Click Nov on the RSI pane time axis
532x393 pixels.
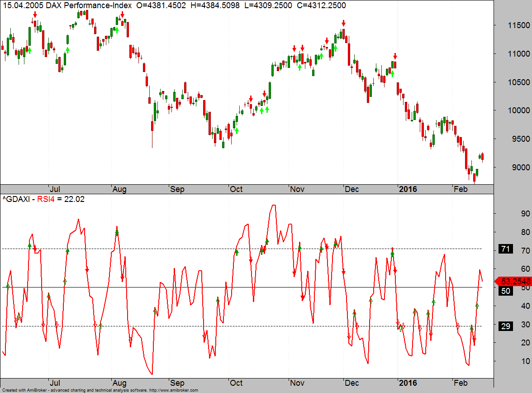pyautogui.click(x=297, y=383)
